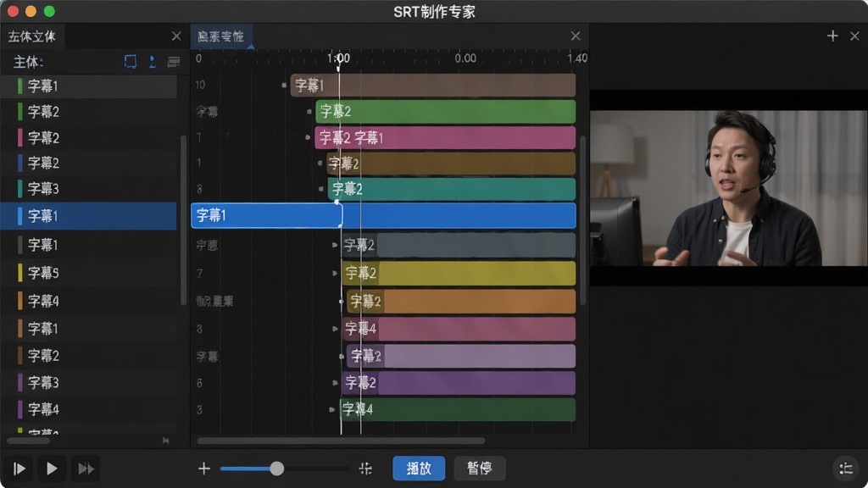
Task: Select the blue 字幕1 timeline clip
Action: [383, 215]
